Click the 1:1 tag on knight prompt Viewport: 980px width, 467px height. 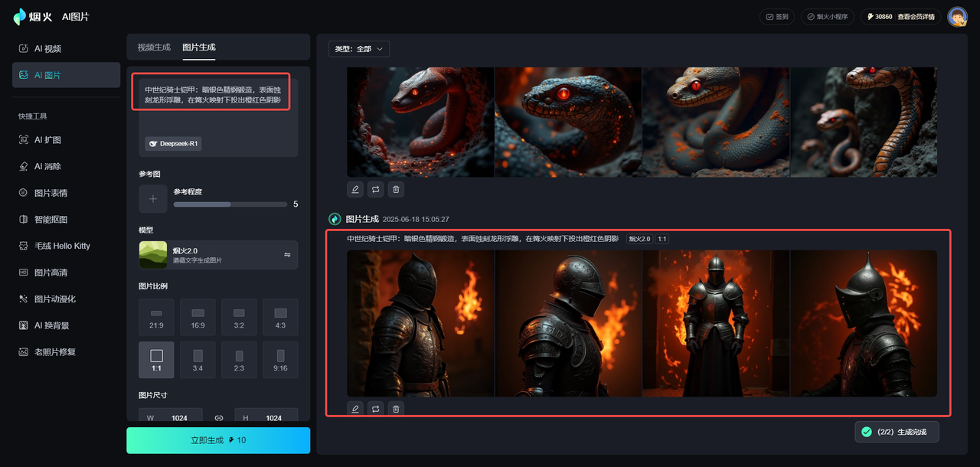[x=662, y=239]
